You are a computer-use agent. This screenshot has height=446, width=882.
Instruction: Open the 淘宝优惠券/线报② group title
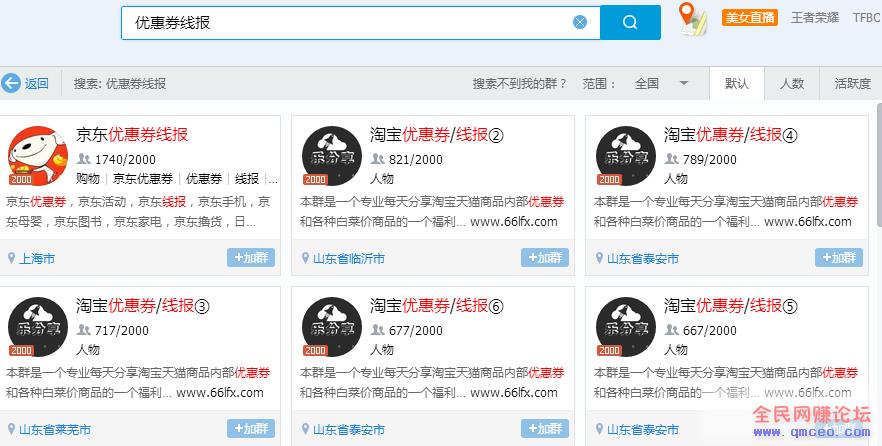(436, 134)
